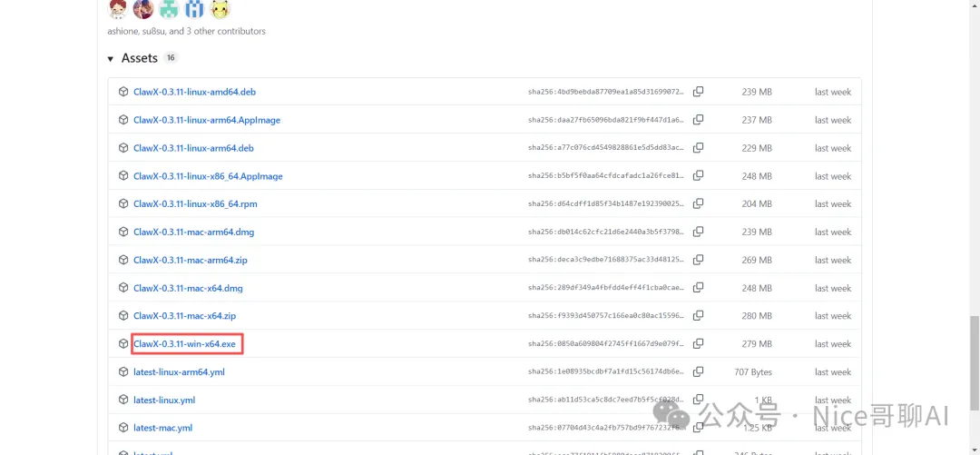Download ClawX-0.3.11-linux-x86_64.AppImage

208,176
